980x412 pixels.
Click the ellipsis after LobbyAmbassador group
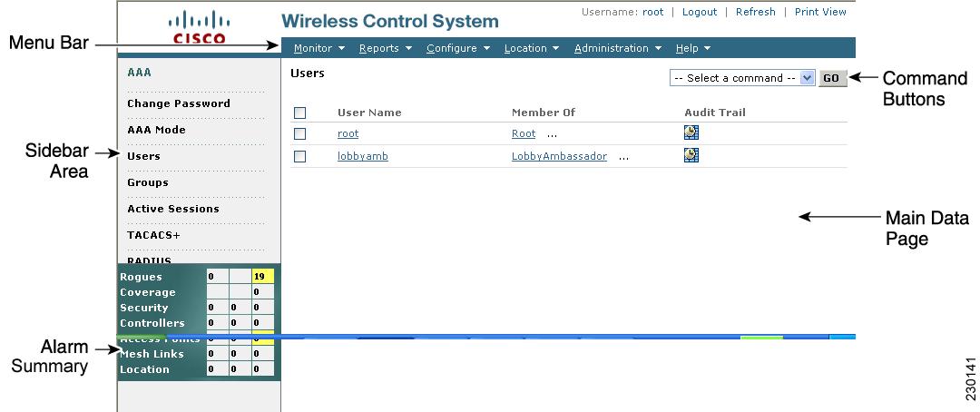coord(623,158)
